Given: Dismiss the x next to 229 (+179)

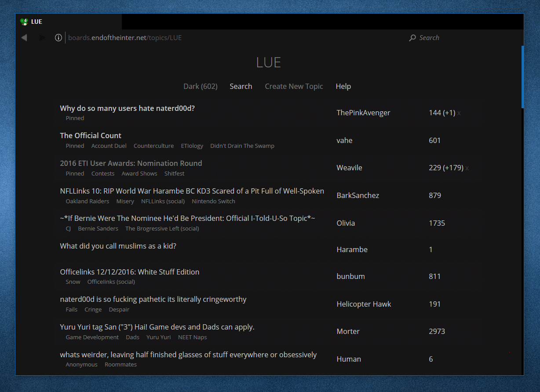Looking at the screenshot, I should coord(467,168).
